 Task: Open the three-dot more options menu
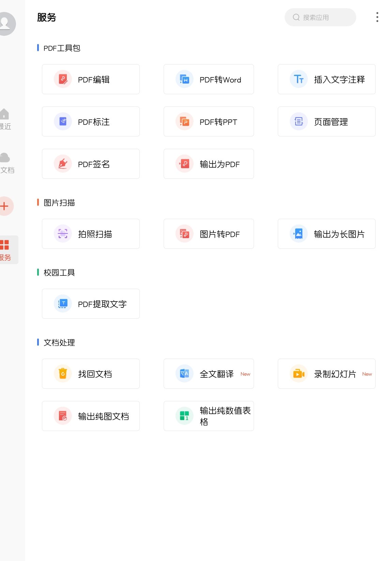pos(377,17)
